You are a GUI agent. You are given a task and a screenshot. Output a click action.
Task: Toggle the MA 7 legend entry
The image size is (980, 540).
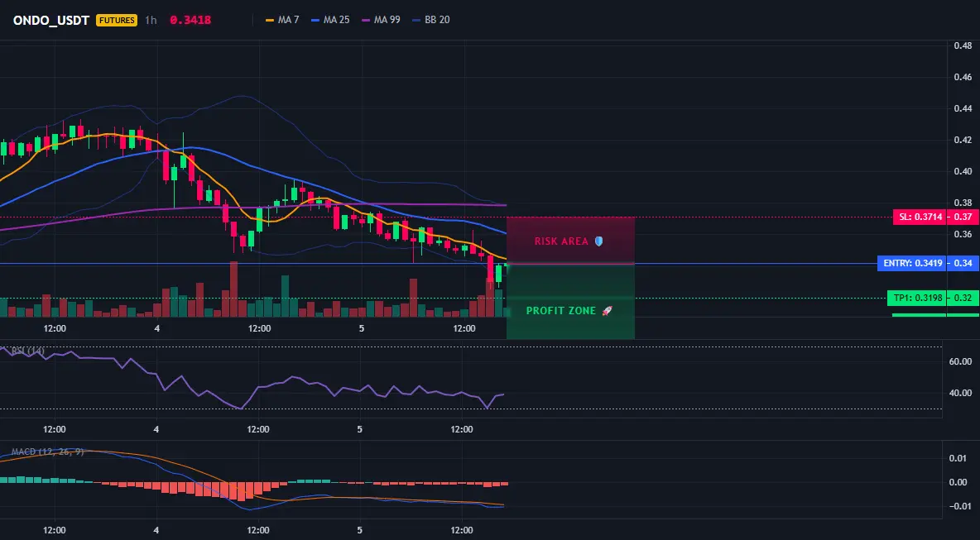click(x=282, y=20)
